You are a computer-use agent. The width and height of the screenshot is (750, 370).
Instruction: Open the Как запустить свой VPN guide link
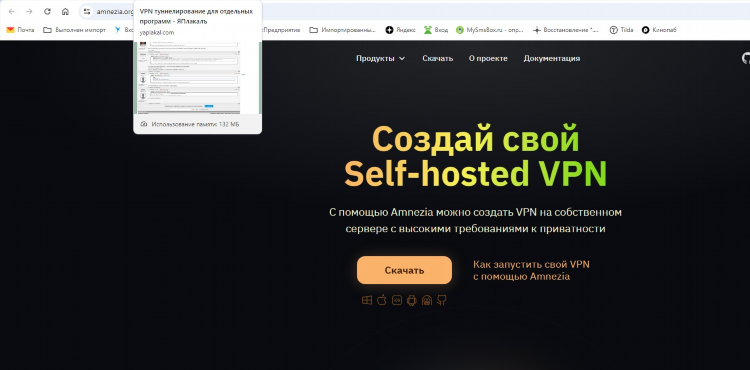click(531, 270)
